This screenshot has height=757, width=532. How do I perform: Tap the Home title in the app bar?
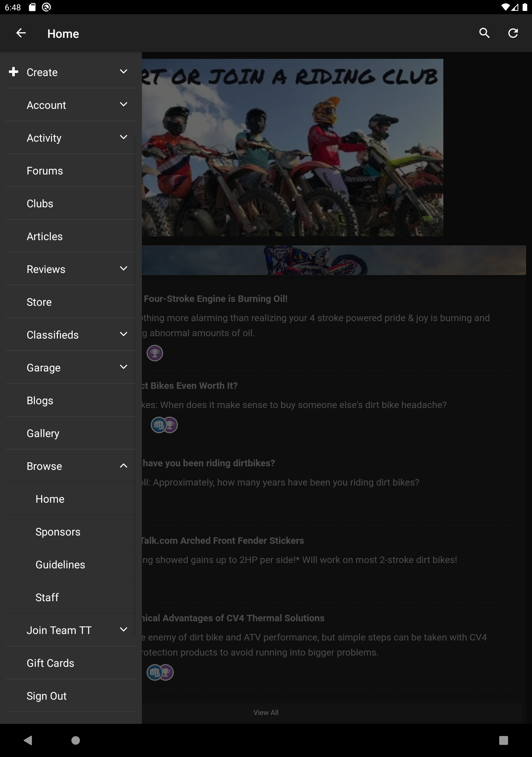coord(63,34)
